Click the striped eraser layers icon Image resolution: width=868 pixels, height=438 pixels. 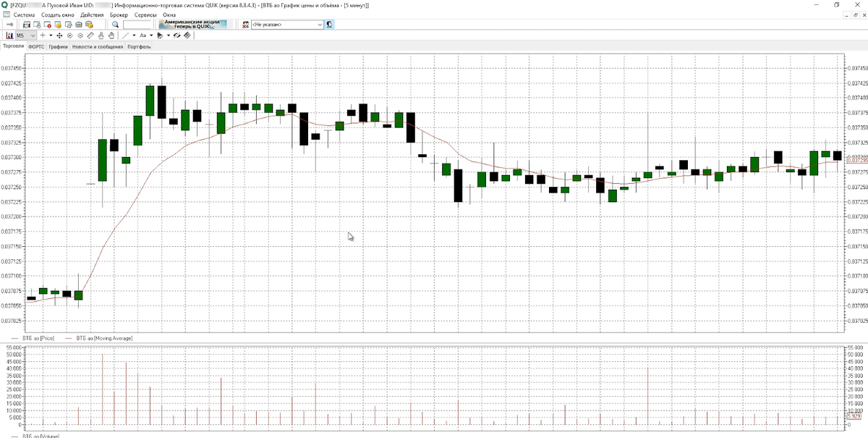187,35
